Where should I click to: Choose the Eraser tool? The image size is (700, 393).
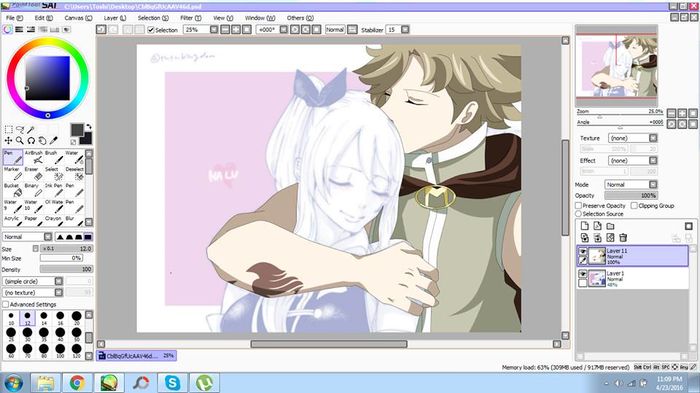click(34, 174)
